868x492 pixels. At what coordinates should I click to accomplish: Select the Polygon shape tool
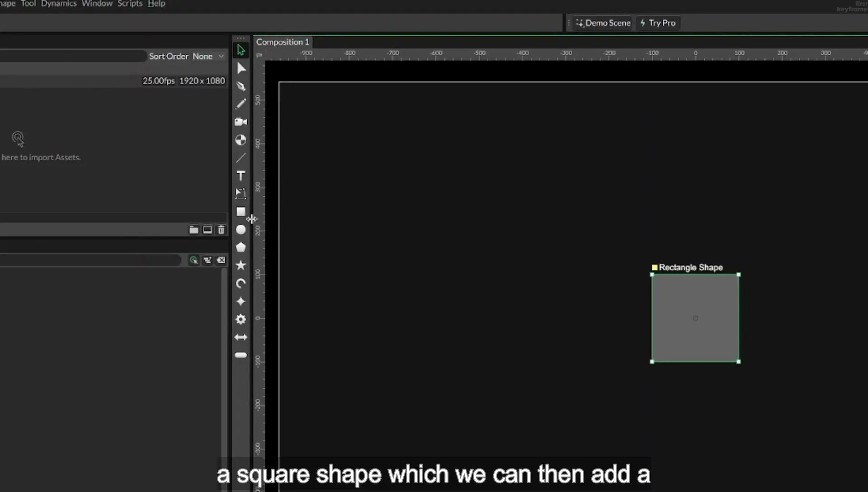(241, 247)
